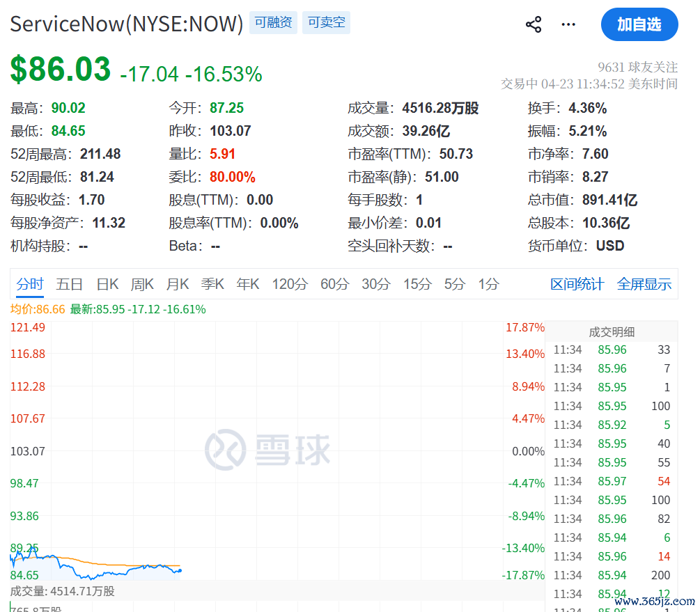Click the 52周最高 value 211.48
The width and height of the screenshot is (700, 612).
(x=100, y=154)
